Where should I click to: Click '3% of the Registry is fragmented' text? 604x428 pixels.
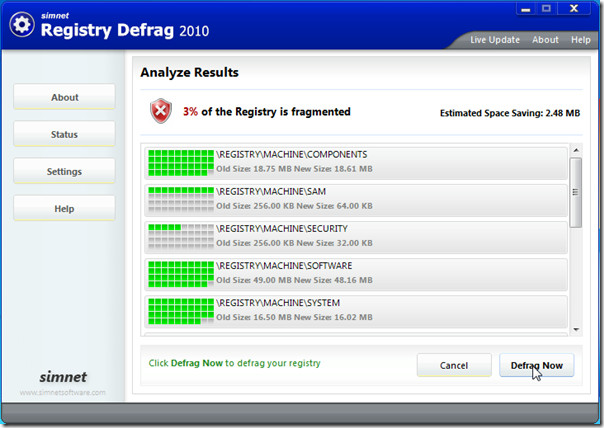coord(267,111)
